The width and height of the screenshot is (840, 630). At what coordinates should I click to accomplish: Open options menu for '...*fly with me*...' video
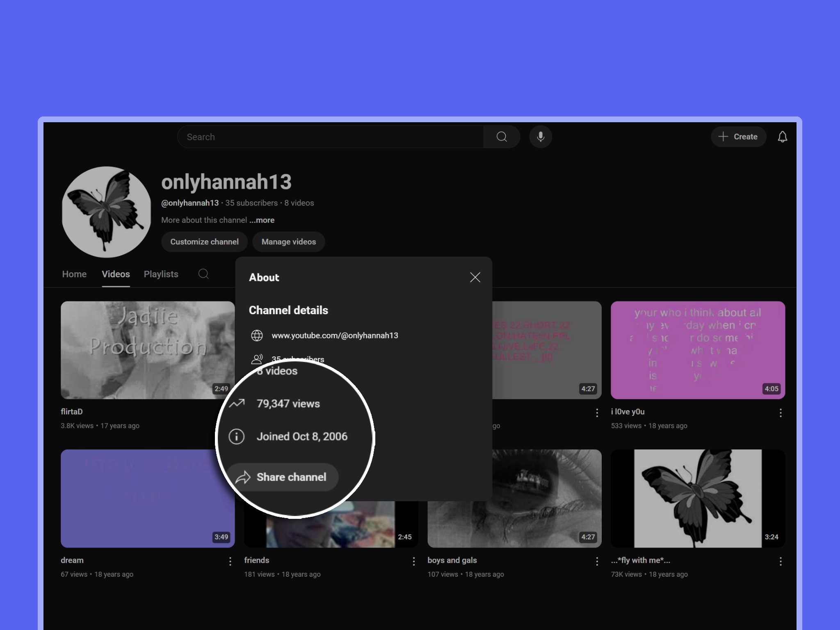click(781, 561)
